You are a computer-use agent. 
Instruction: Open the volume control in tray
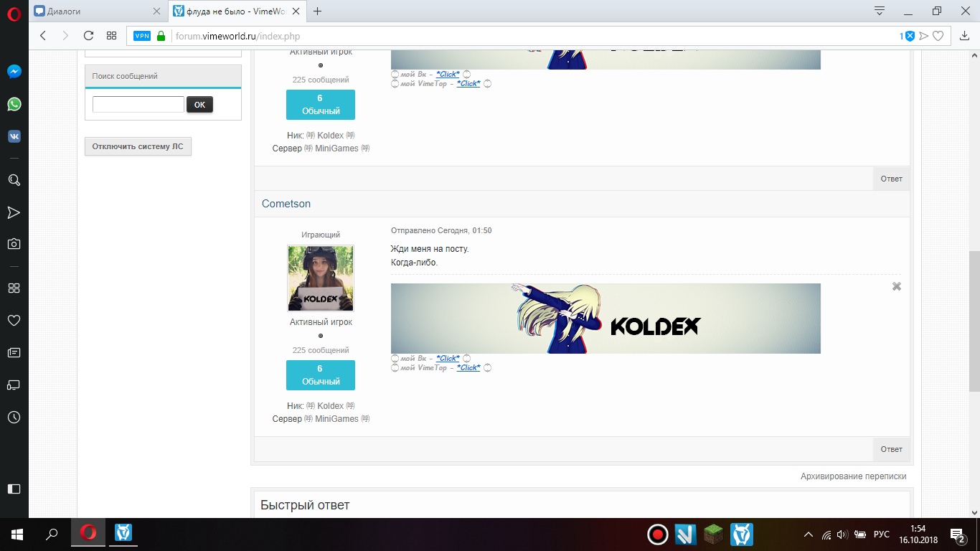(x=842, y=534)
